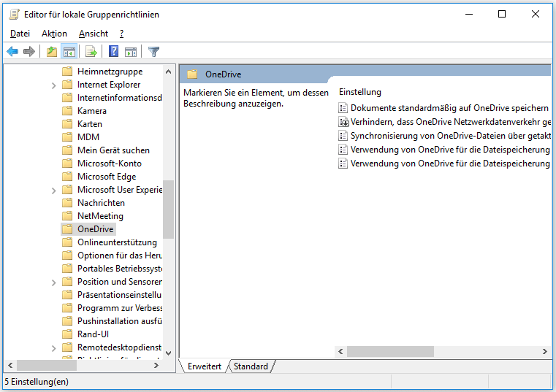Select Mein Gerät suchen in tree

pyautogui.click(x=113, y=150)
